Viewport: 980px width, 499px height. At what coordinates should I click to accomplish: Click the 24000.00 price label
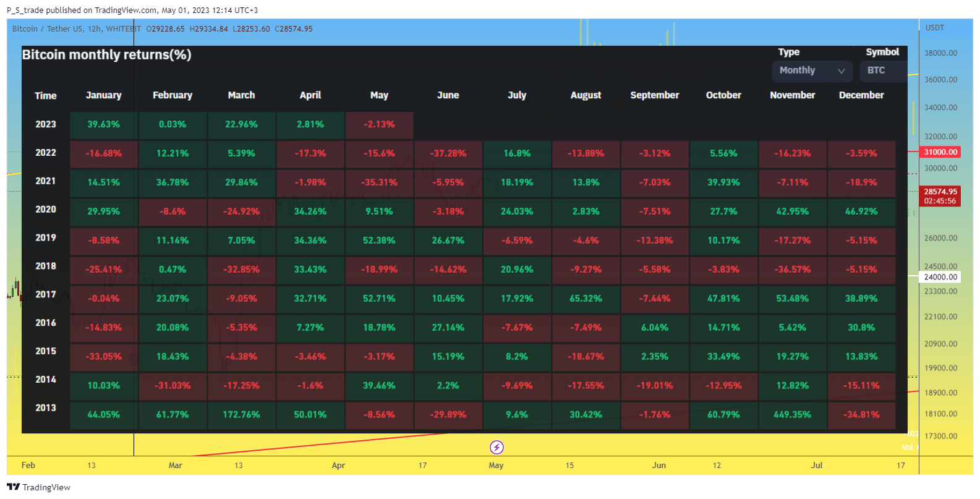[x=940, y=277]
